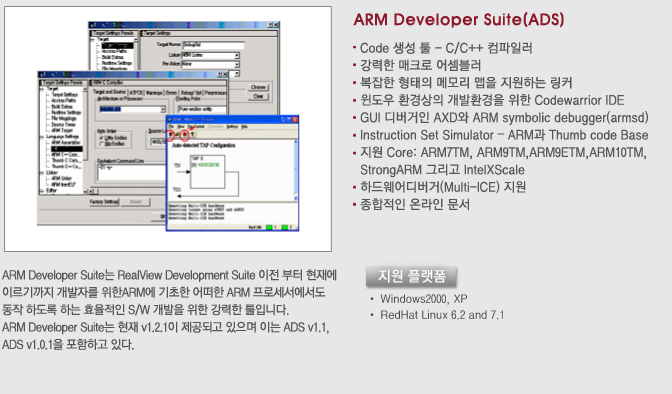Click the second icon in Multi-ICE toolbar

click(177, 135)
